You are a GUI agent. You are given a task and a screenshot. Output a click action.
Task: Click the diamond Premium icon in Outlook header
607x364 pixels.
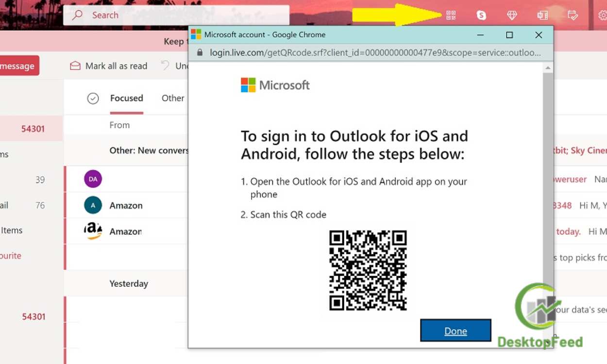click(x=512, y=15)
